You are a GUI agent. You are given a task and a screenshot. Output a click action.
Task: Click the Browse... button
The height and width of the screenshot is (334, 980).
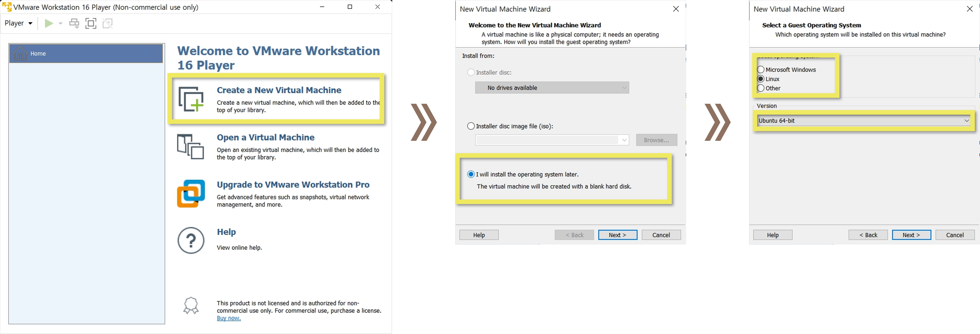coord(656,140)
